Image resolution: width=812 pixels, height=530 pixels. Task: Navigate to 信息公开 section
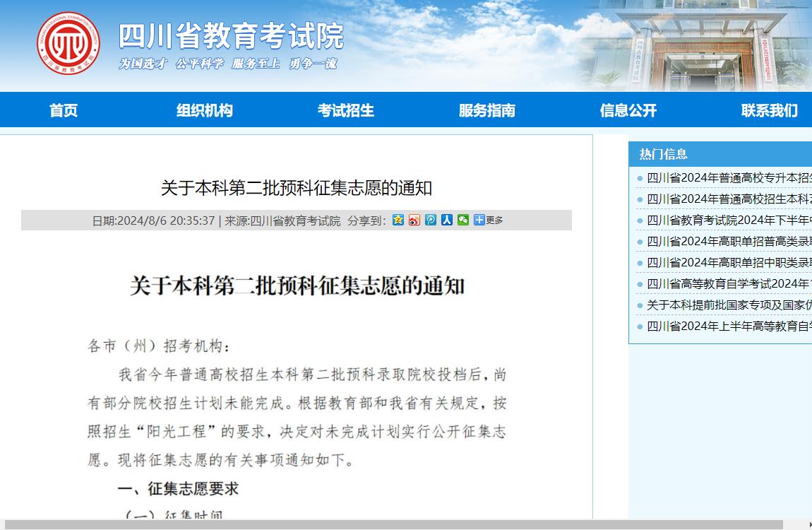(x=628, y=110)
